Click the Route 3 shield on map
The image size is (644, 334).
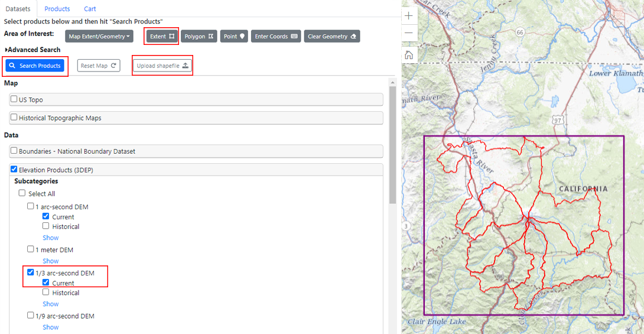pyautogui.click(x=406, y=226)
